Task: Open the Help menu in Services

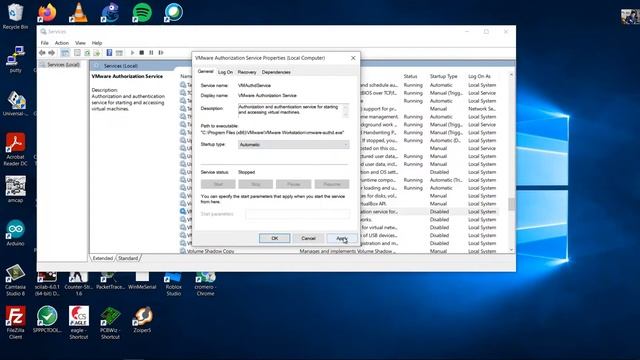Action: pos(97,43)
